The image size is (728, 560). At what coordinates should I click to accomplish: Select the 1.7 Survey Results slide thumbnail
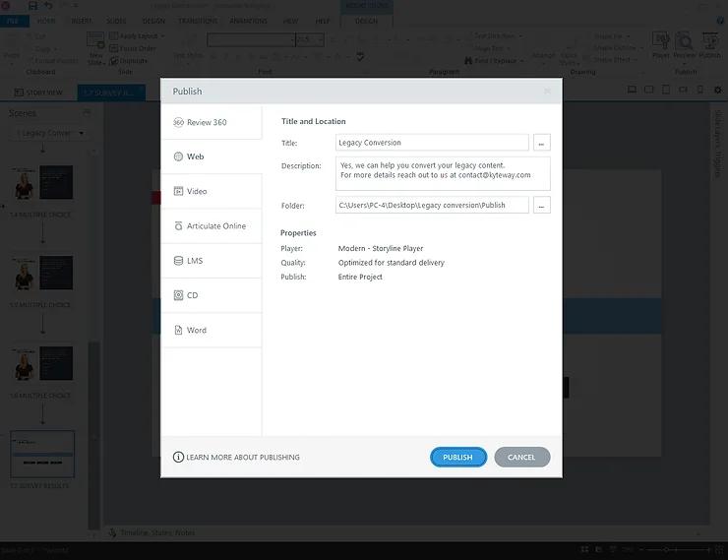pos(42,454)
